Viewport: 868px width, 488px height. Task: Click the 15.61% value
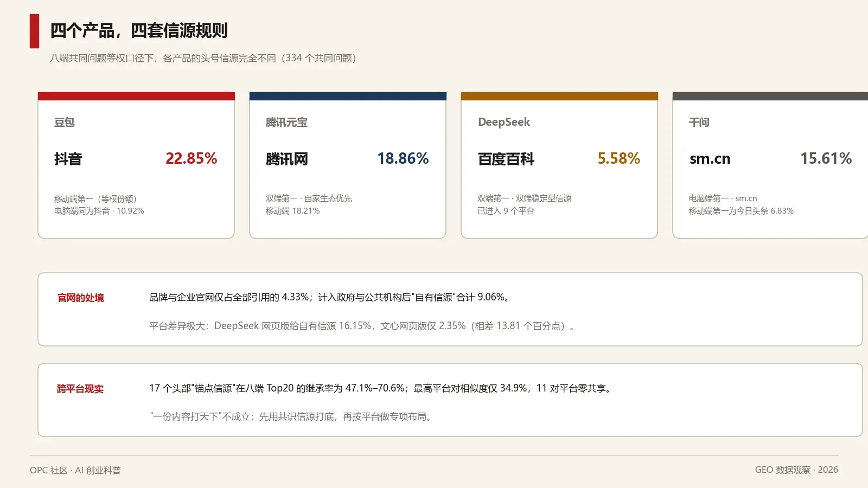(826, 158)
